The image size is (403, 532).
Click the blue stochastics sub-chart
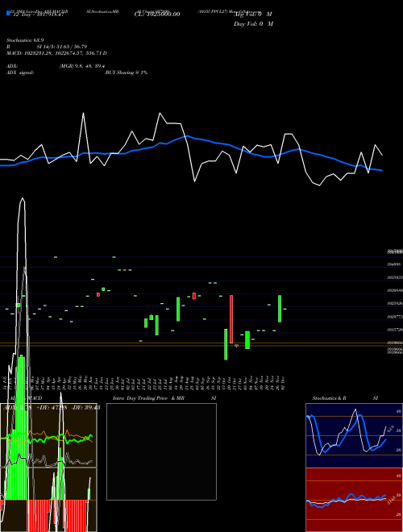[354, 435]
